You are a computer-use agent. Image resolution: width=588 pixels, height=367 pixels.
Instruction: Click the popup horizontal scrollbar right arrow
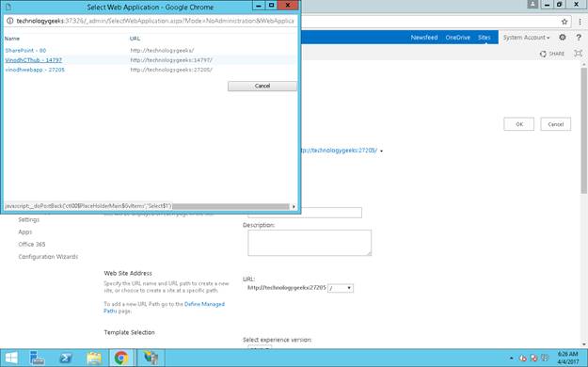tap(294, 206)
